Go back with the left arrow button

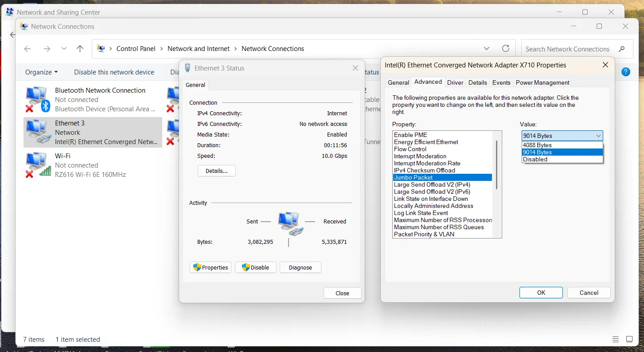(x=27, y=49)
